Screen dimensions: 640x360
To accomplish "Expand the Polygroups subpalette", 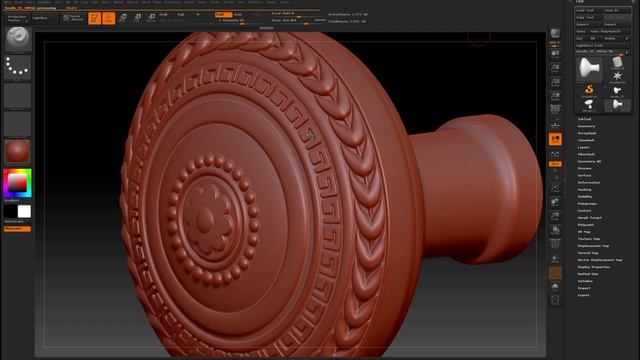I will point(587,204).
